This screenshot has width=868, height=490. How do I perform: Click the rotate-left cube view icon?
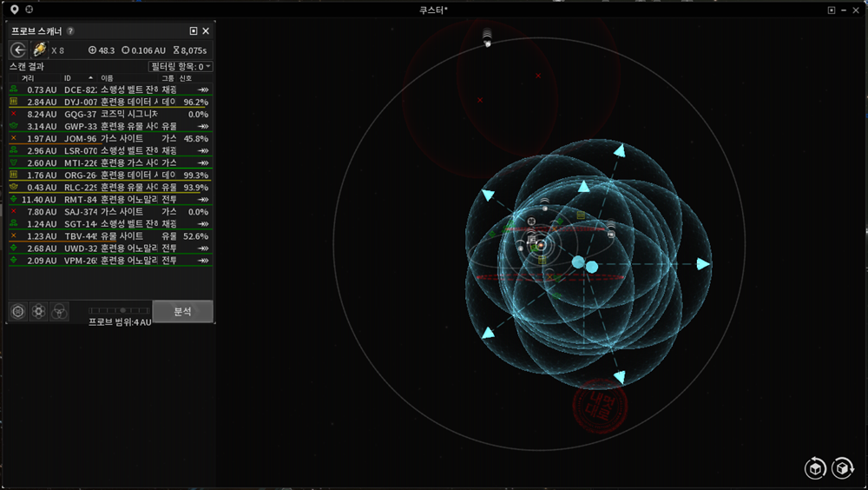point(815,468)
